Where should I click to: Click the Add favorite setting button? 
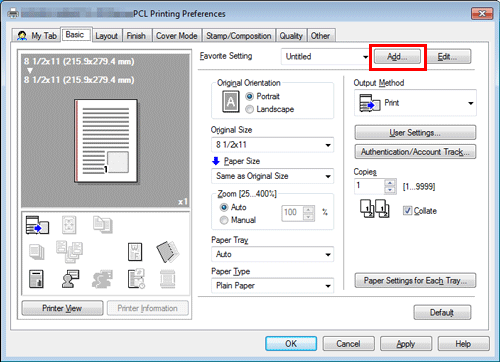[x=397, y=57]
